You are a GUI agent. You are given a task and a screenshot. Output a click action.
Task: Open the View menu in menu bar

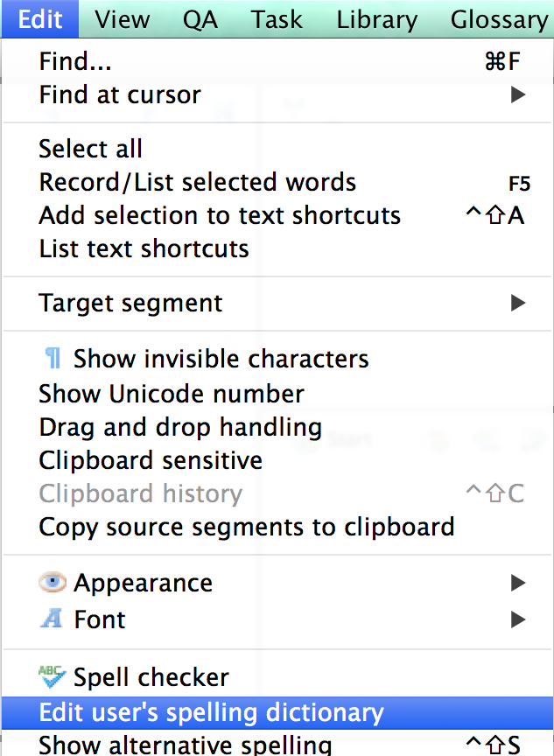[x=124, y=19]
